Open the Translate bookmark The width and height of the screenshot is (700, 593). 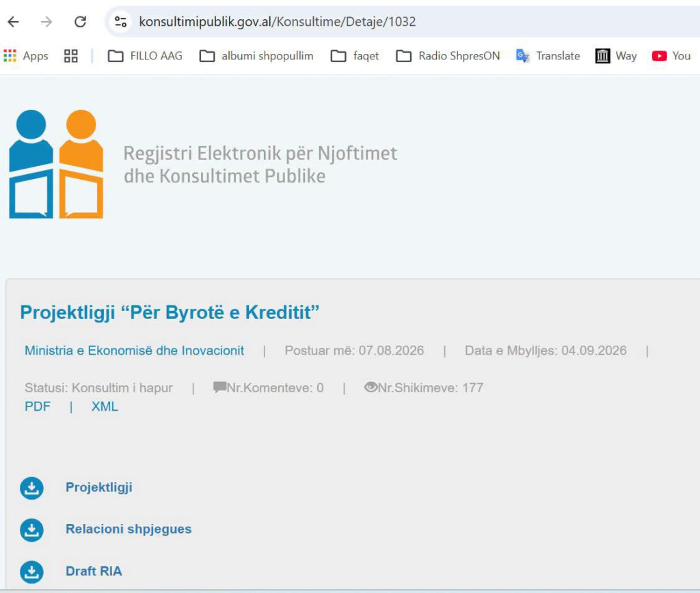(548, 56)
